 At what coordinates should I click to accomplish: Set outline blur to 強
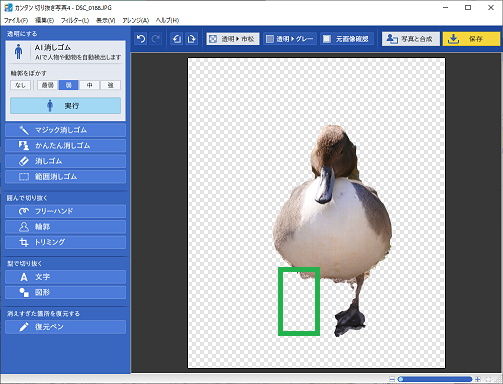(x=110, y=85)
